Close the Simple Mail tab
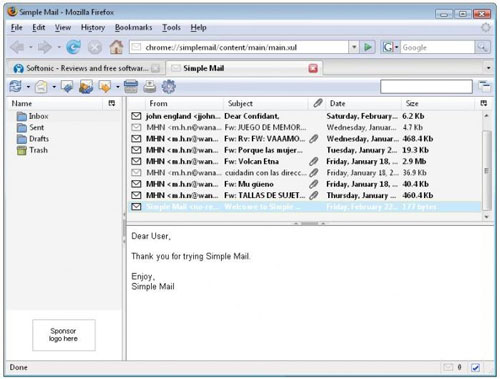This screenshot has height=379, width=500. [313, 68]
